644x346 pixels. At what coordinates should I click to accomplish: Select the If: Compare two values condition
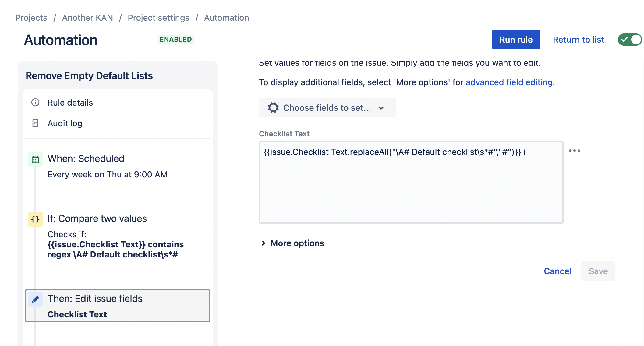[97, 218]
